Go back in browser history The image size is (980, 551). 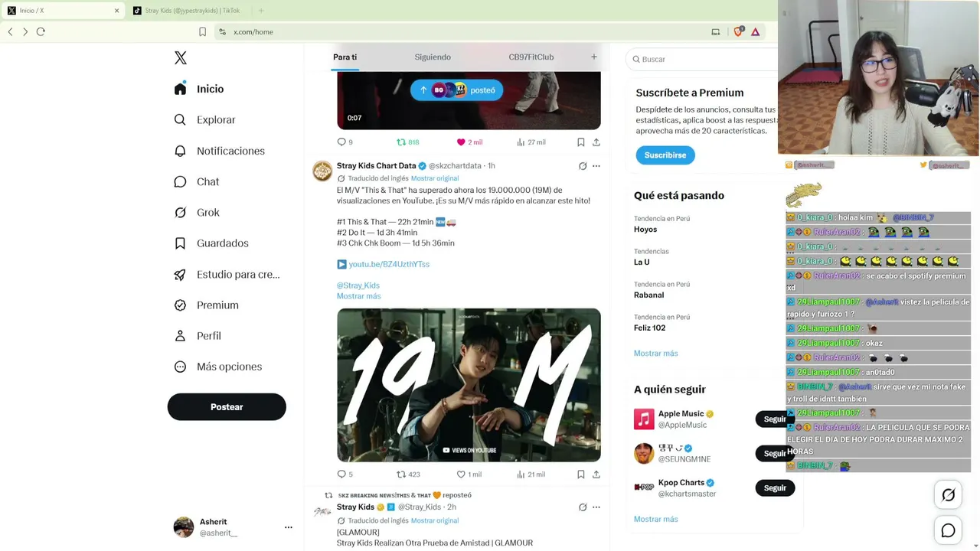10,32
